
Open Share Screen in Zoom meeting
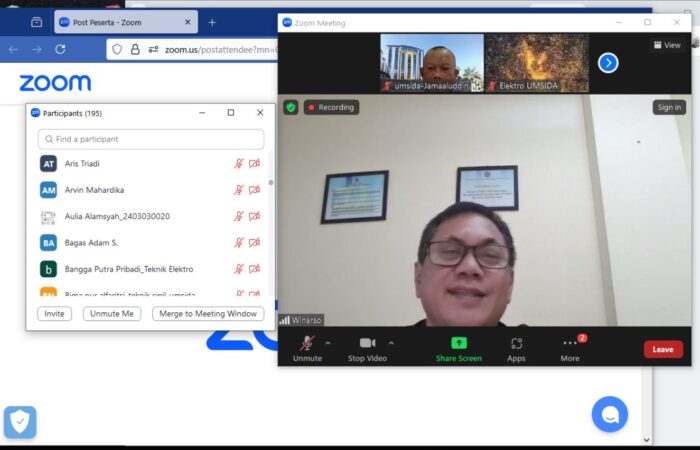[458, 349]
